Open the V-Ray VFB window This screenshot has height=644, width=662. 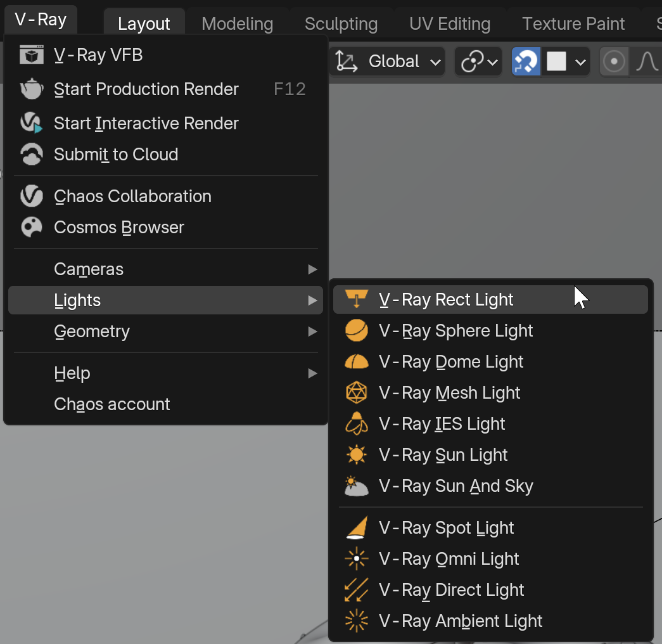click(x=165, y=55)
